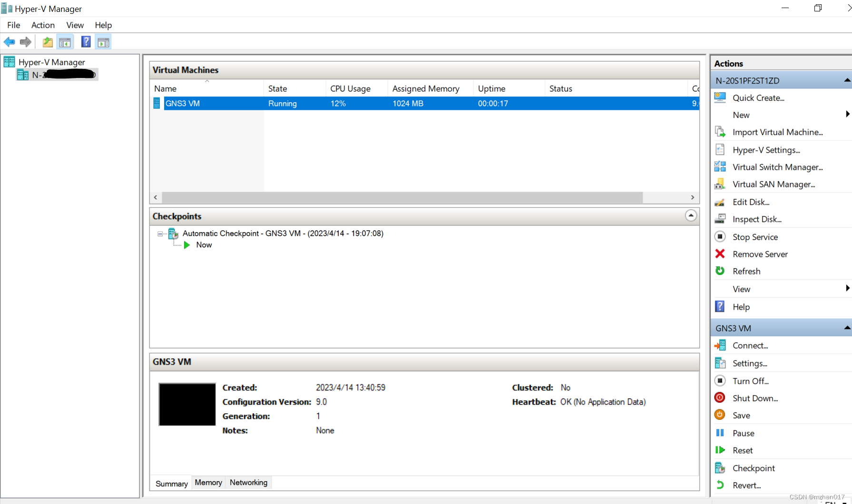This screenshot has height=504, width=852.
Task: Collapse the N-20S1PF2ST1ZD actions section
Action: (x=847, y=80)
